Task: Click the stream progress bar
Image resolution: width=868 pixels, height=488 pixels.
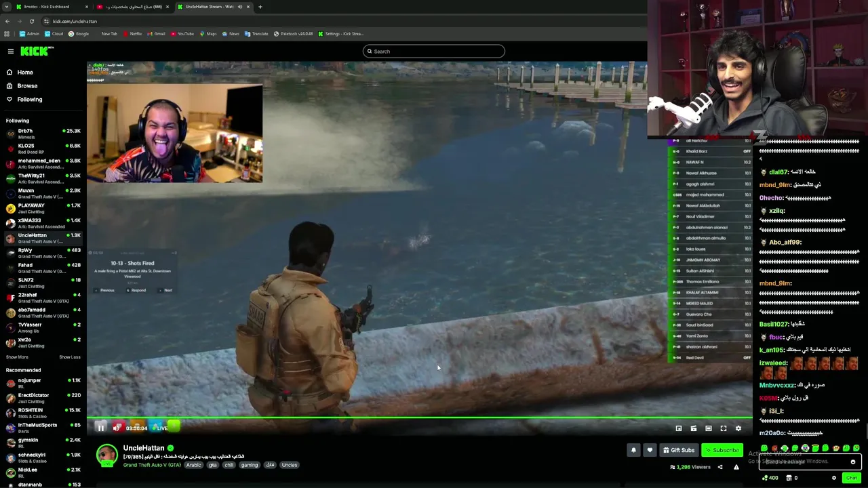Action: click(420, 418)
